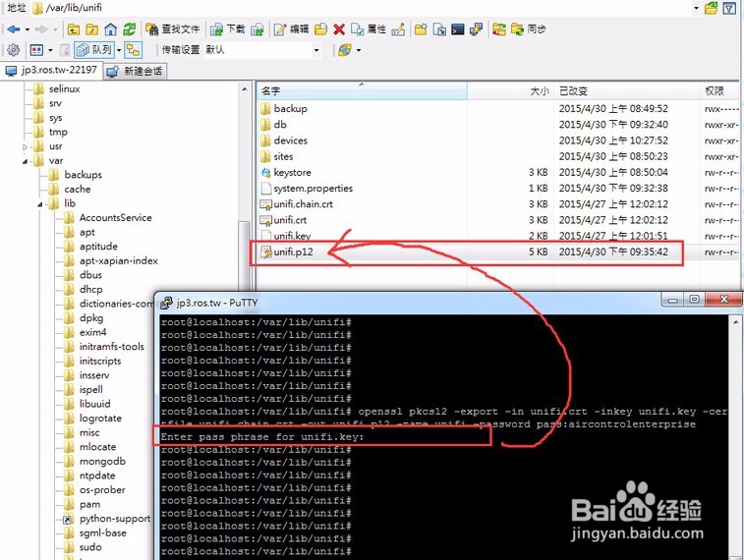Open the terminal console icon

point(457,29)
